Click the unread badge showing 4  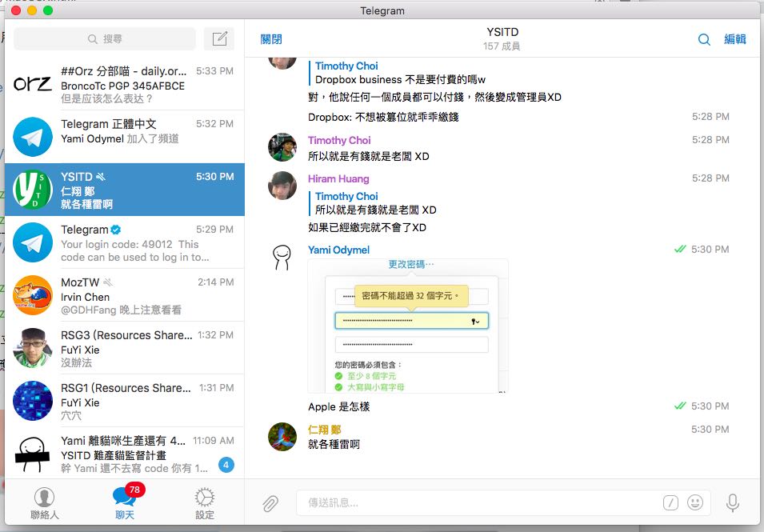(x=226, y=465)
